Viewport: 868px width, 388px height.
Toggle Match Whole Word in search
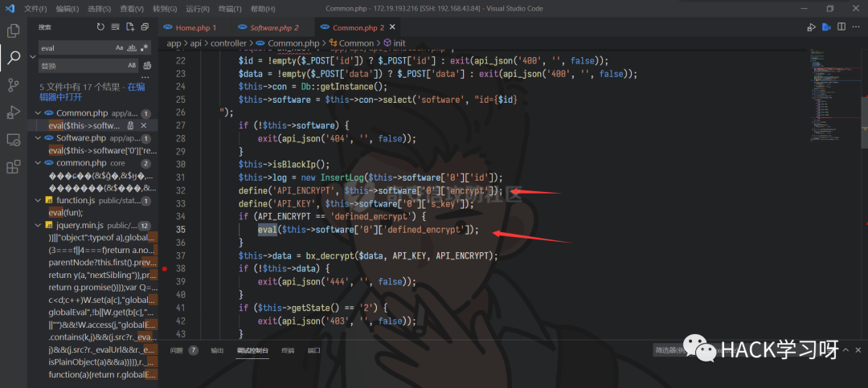[132, 48]
